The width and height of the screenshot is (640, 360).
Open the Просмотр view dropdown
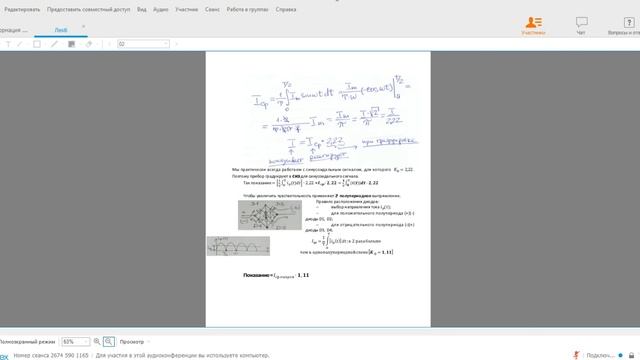click(x=134, y=342)
